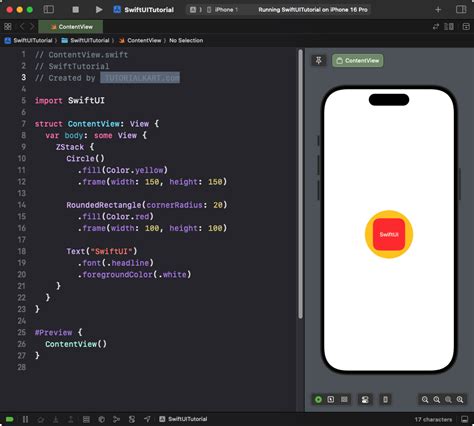This screenshot has width=474, height=426.
Task: Zoom preview to 100 percent
Action: 437,399
